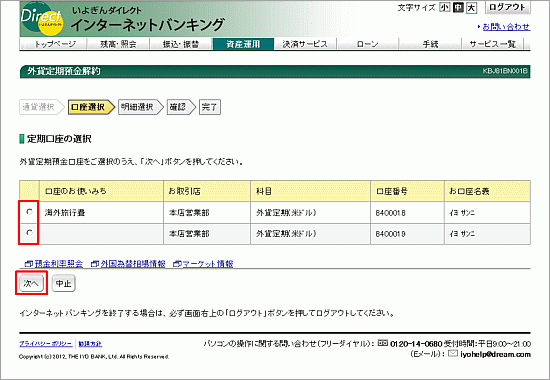Click the 完了 step
The width and height of the screenshot is (550, 380).
point(210,107)
